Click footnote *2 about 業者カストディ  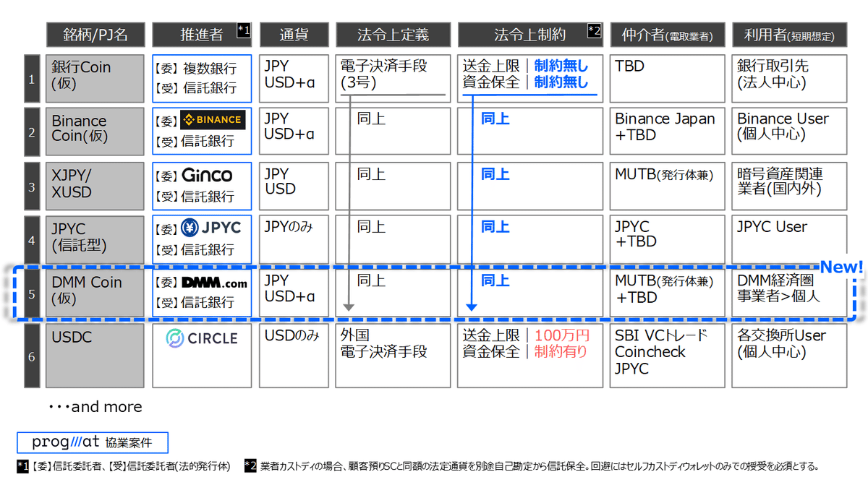click(x=532, y=467)
